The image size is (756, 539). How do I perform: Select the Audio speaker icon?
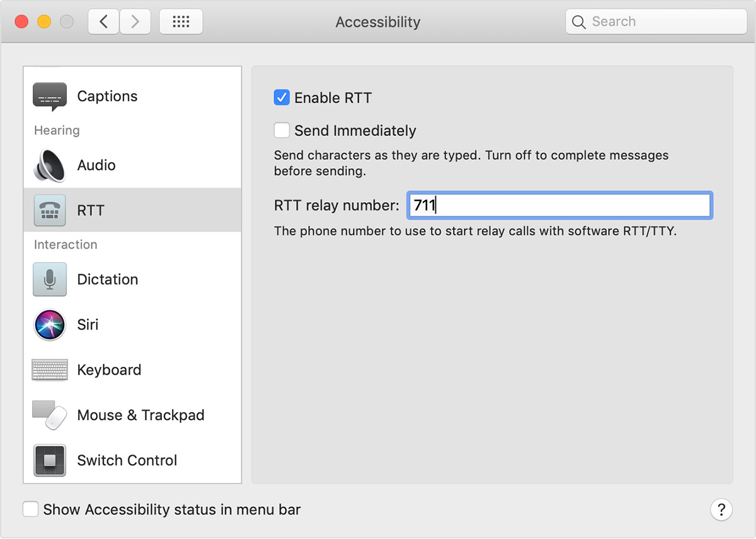pyautogui.click(x=50, y=165)
